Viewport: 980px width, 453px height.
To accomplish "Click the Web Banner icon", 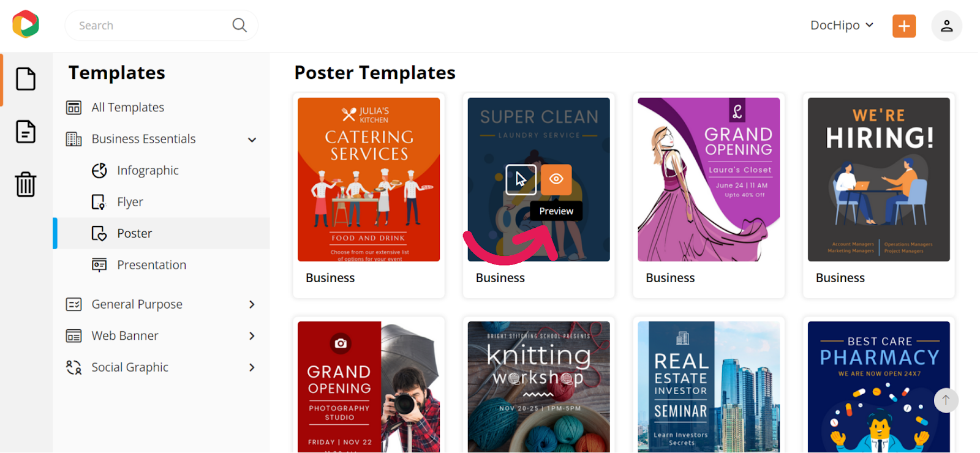I will [x=73, y=336].
